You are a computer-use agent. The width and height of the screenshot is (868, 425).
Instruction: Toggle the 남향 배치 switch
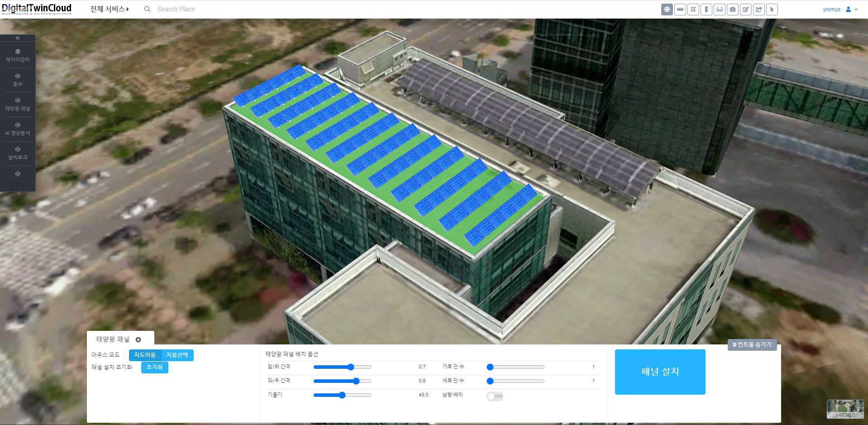point(495,396)
